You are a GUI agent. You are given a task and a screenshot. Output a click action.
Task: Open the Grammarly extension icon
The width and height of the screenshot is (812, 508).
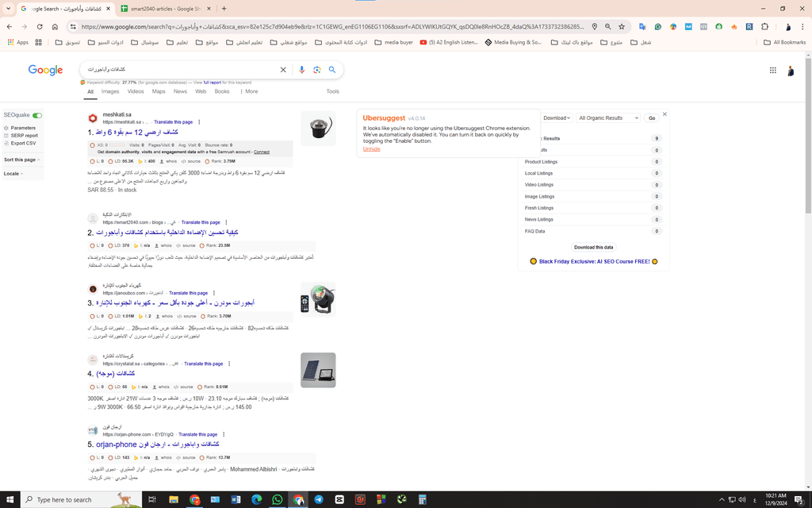[x=657, y=26]
